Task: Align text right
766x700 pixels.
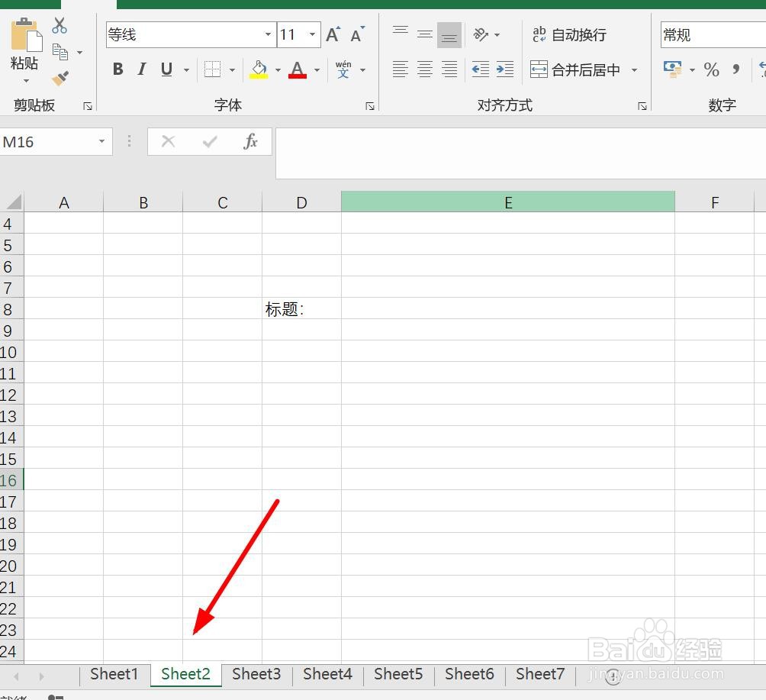Action: (x=449, y=69)
